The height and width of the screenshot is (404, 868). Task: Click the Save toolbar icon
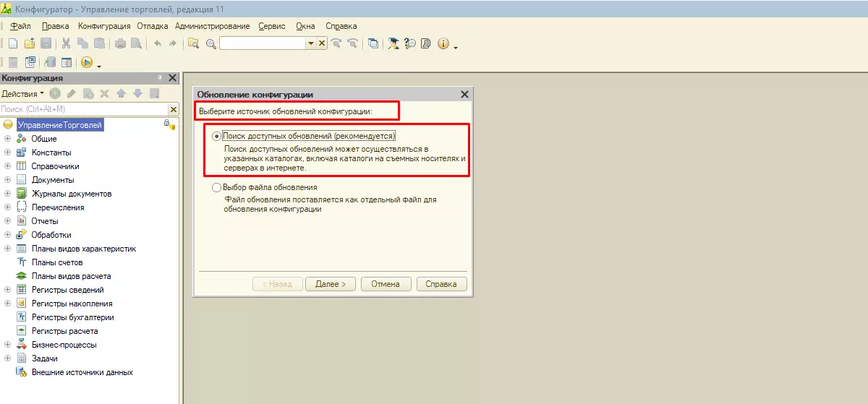[x=46, y=43]
